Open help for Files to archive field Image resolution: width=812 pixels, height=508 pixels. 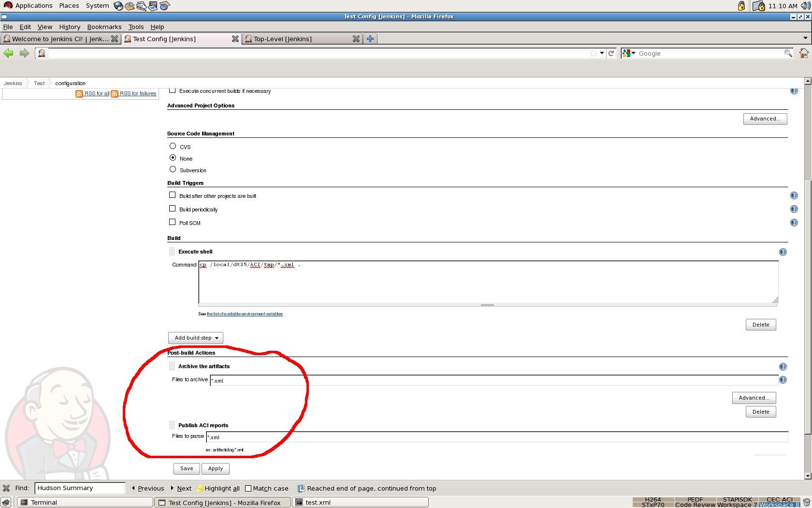pyautogui.click(x=783, y=380)
